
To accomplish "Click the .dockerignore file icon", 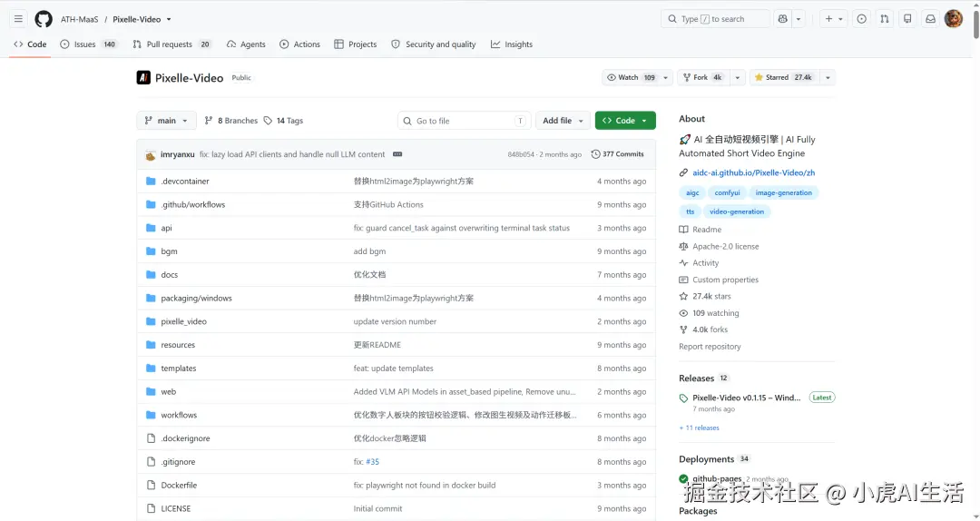I will (151, 438).
